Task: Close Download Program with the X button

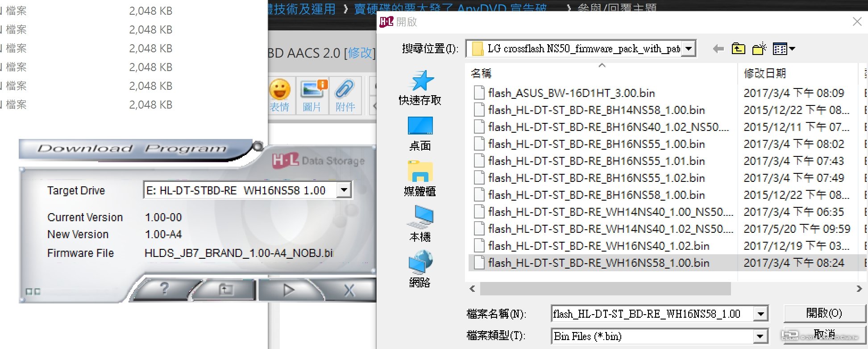Action: tap(349, 290)
